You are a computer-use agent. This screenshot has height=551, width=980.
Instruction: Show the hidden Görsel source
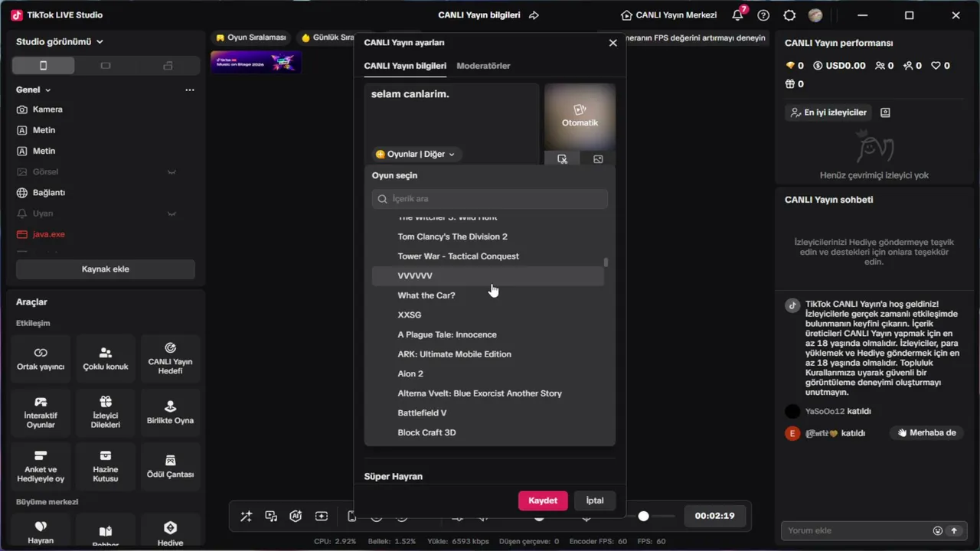172,172
